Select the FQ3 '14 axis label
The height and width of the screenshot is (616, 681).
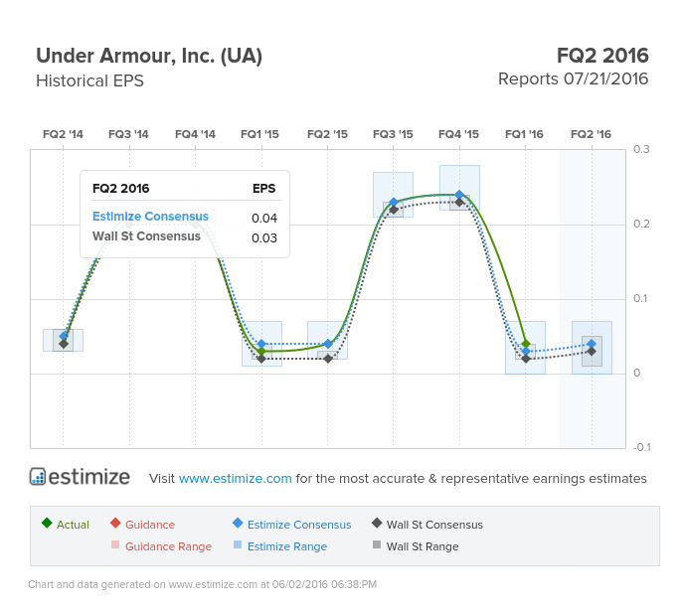128,134
